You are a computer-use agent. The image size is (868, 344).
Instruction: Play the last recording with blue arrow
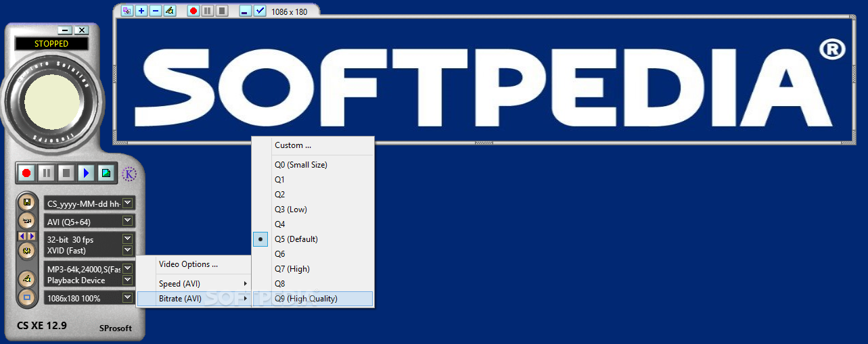(x=86, y=173)
